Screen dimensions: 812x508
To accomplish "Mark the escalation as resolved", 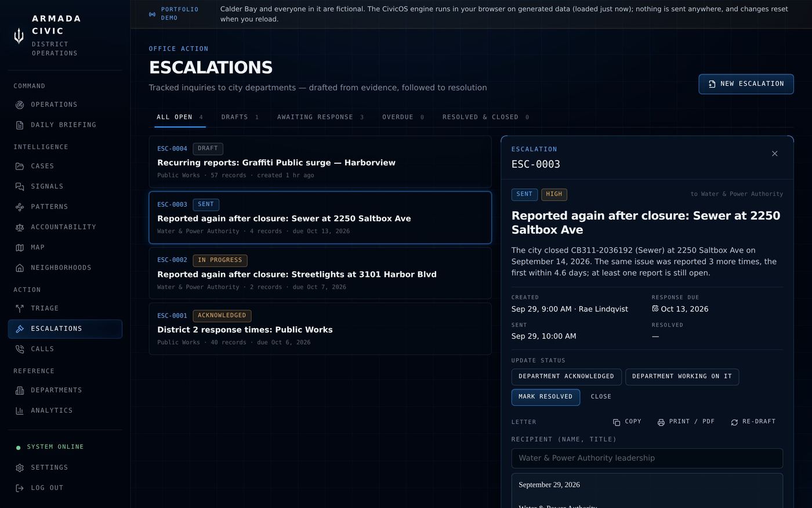I will [545, 397].
